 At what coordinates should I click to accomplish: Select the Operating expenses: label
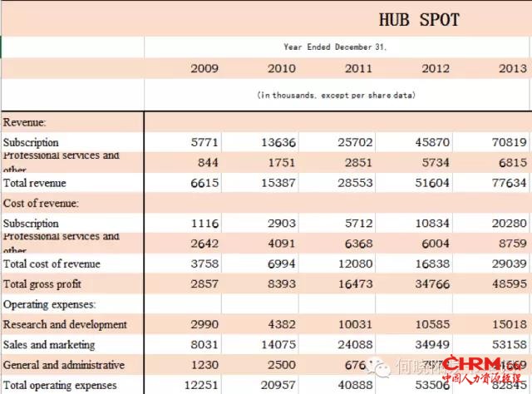[x=49, y=305]
